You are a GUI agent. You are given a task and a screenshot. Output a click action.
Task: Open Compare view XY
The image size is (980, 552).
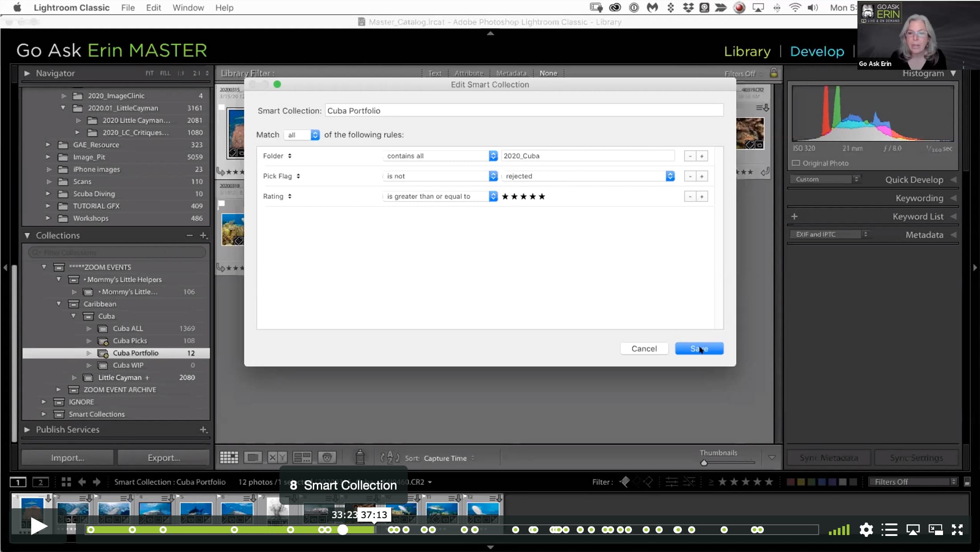click(x=277, y=457)
